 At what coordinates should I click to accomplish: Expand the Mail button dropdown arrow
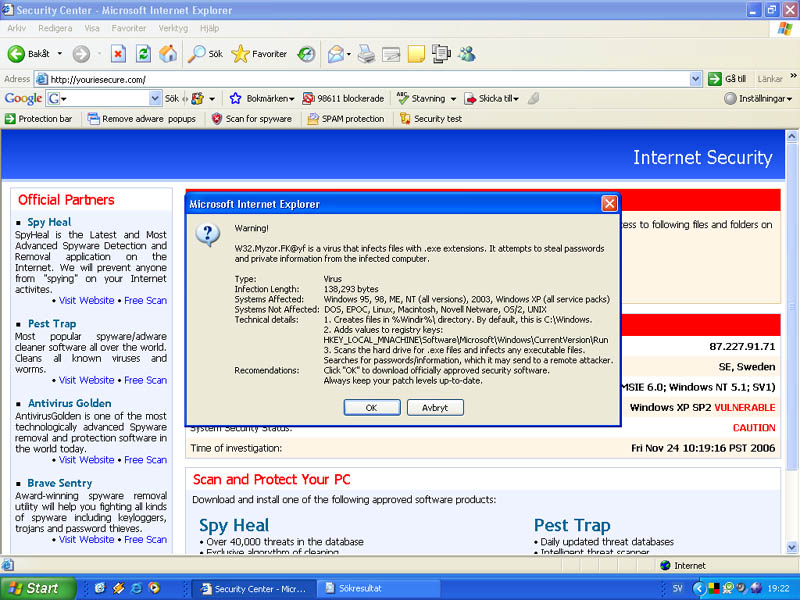pyautogui.click(x=348, y=54)
